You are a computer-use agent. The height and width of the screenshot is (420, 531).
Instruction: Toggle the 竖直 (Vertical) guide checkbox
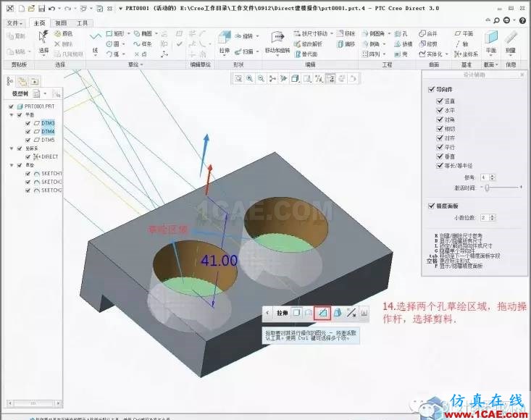tap(440, 101)
